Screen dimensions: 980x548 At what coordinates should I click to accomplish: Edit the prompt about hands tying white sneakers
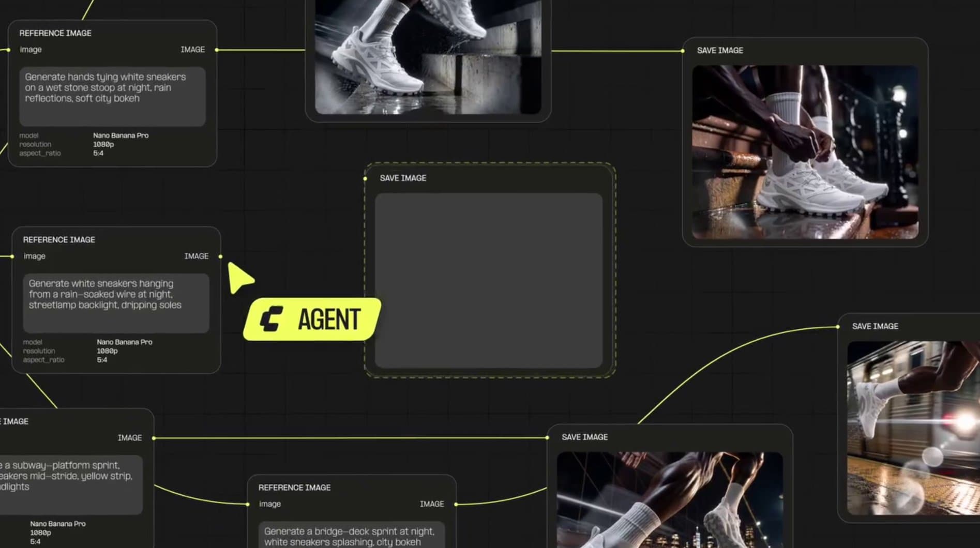(x=112, y=96)
